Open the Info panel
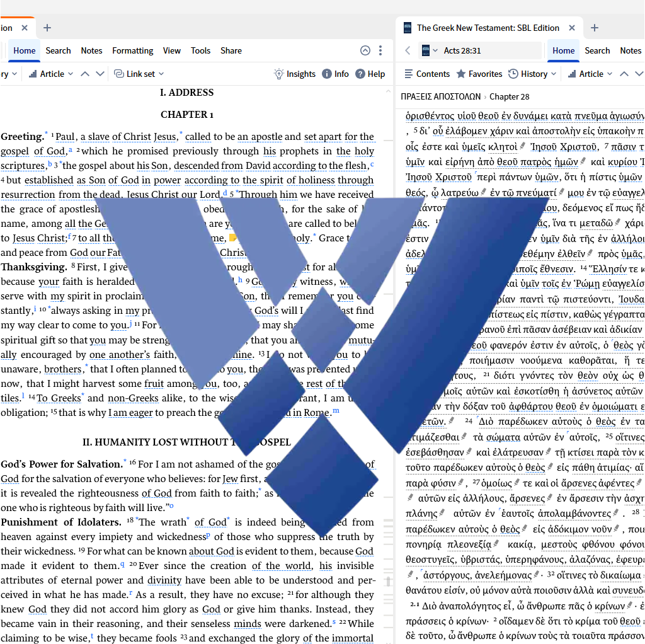The width and height of the screenshot is (645, 644). (335, 74)
